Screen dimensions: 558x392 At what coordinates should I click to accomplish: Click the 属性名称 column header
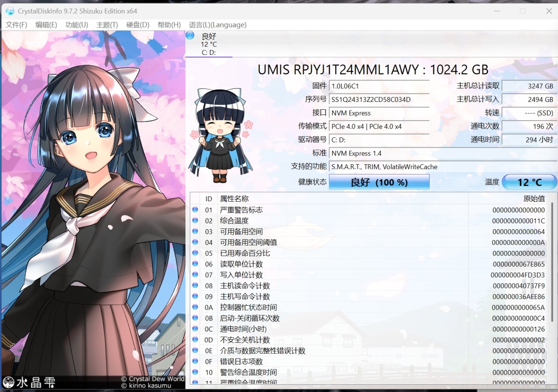click(x=343, y=199)
